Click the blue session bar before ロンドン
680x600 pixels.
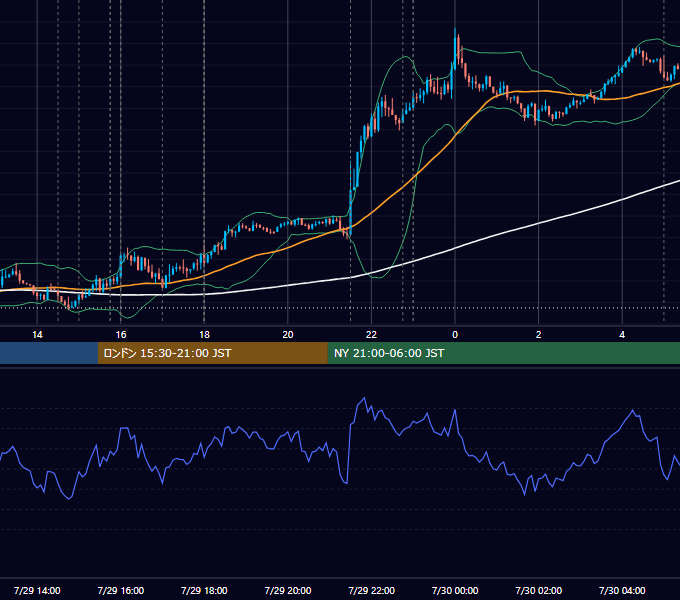[49, 353]
